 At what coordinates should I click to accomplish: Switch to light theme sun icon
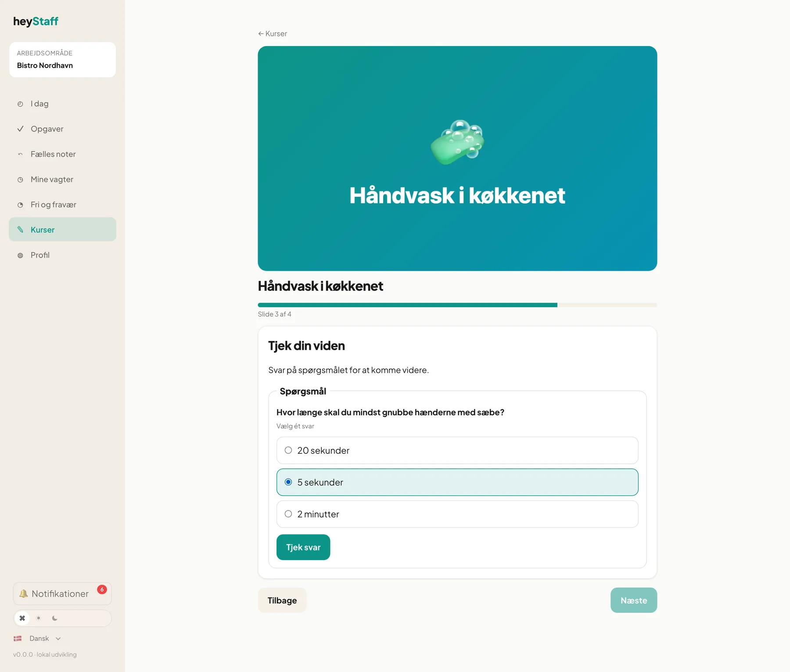coord(39,618)
